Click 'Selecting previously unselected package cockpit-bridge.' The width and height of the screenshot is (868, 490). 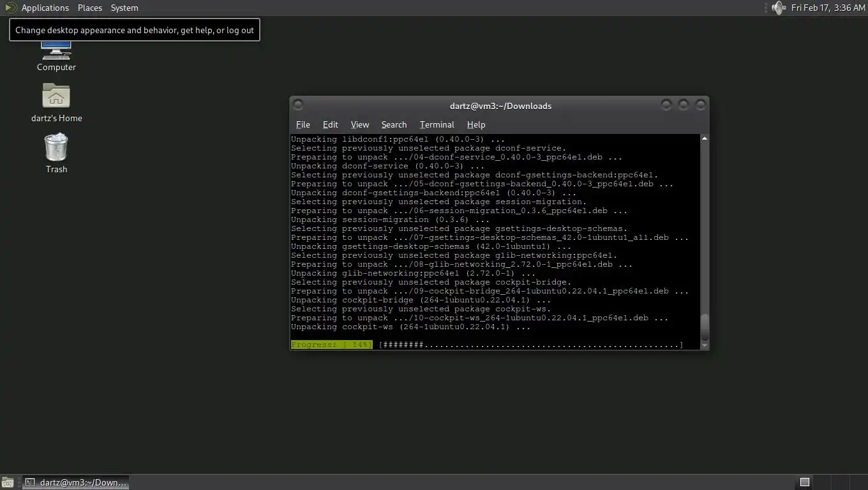pyautogui.click(x=431, y=282)
